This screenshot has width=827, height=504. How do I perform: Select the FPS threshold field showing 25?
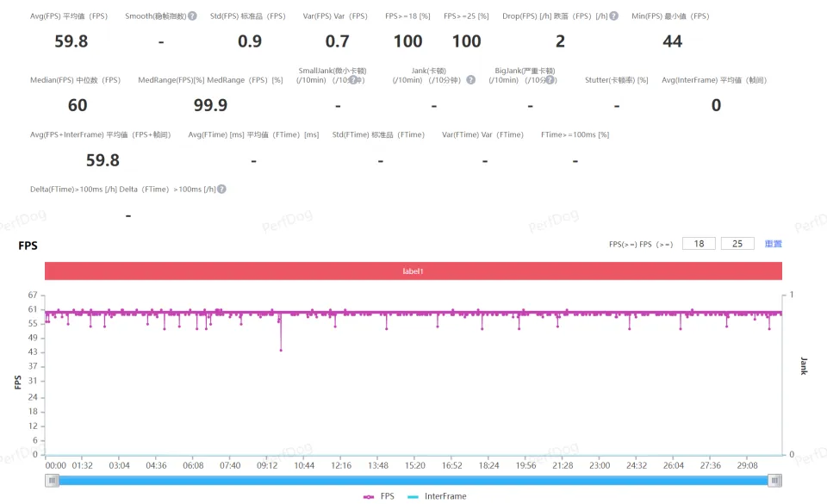pyautogui.click(x=737, y=244)
